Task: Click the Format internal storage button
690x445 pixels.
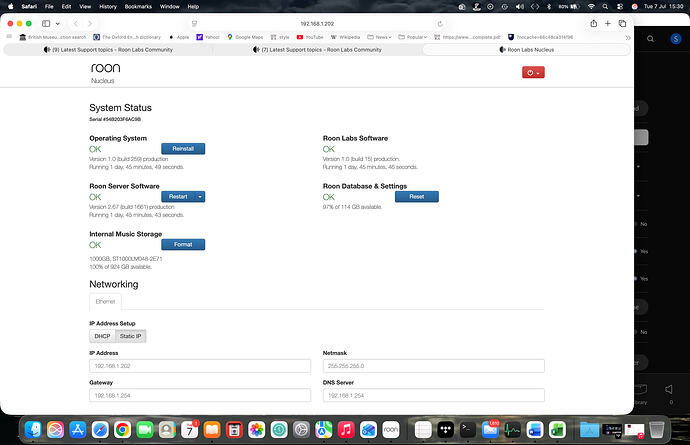Action: click(x=183, y=245)
